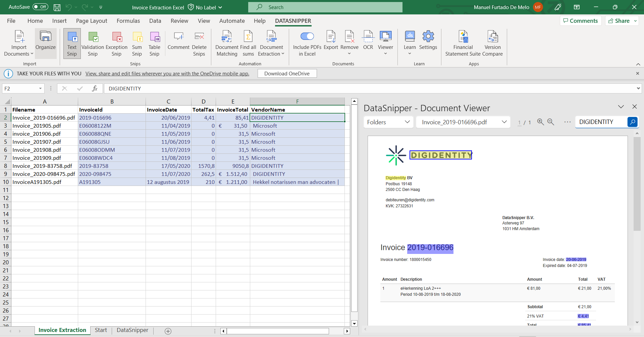Open the Name Box dropdown
This screenshot has width=644, height=337.
(40, 88)
